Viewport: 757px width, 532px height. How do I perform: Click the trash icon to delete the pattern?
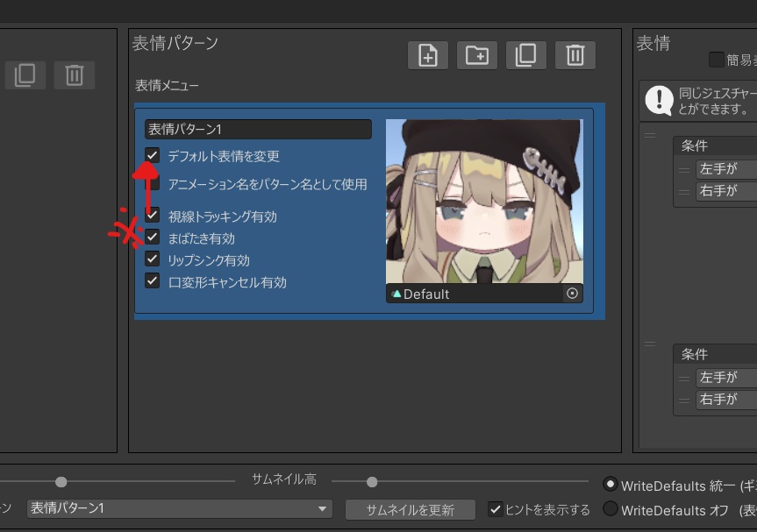(575, 54)
